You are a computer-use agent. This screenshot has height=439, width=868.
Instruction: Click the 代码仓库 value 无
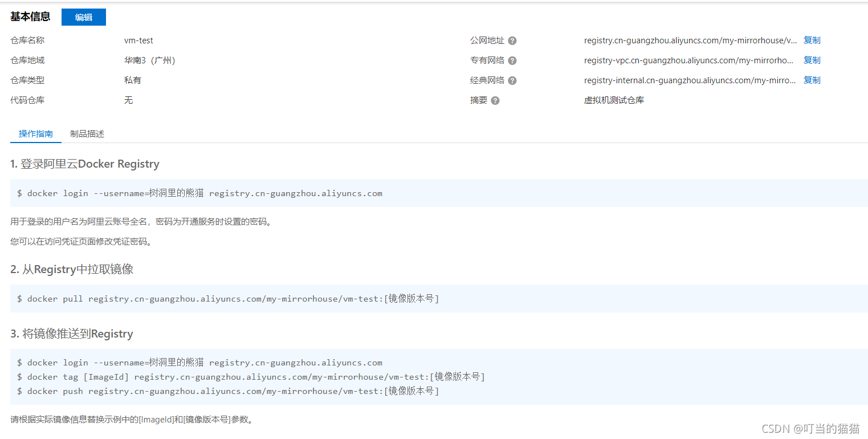(129, 100)
